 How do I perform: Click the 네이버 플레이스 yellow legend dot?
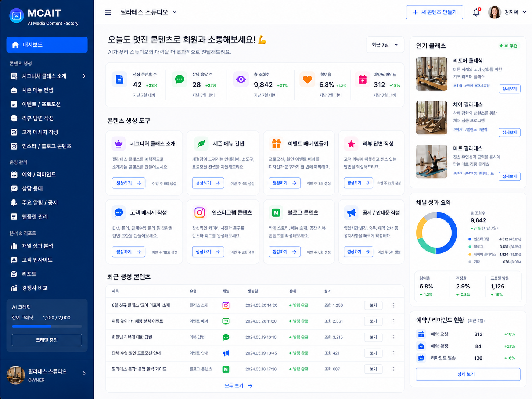click(x=470, y=254)
